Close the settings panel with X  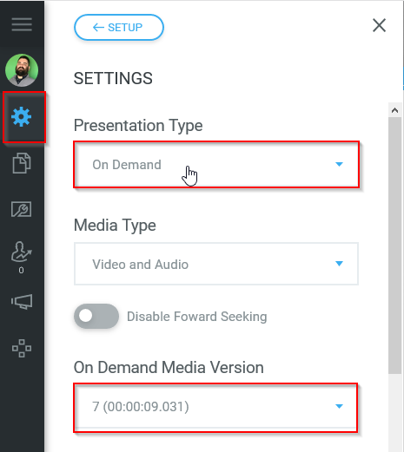click(x=379, y=25)
